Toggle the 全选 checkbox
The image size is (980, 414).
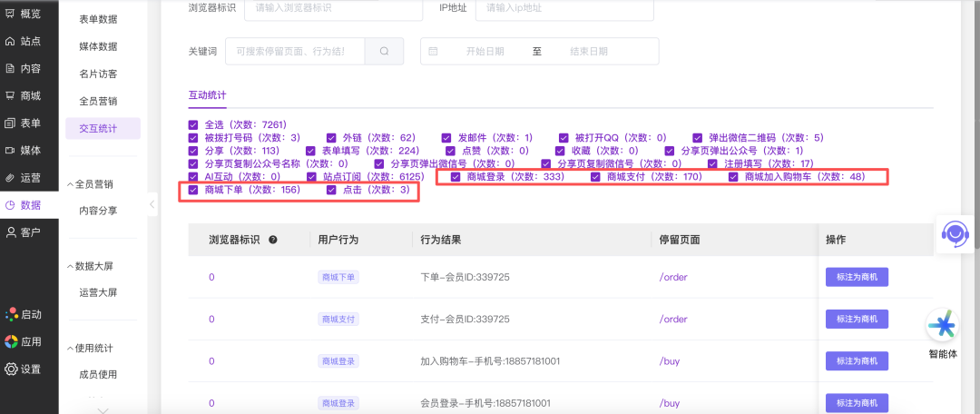tap(193, 124)
